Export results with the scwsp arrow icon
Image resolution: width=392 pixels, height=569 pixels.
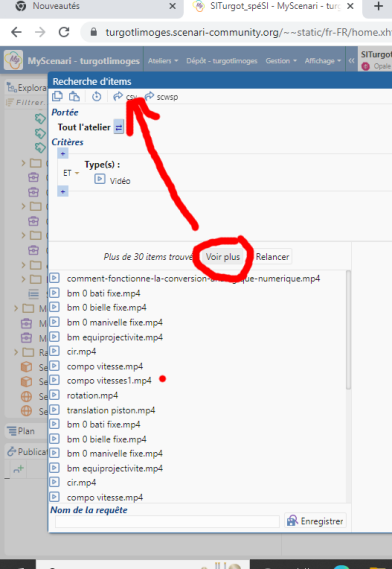(149, 97)
